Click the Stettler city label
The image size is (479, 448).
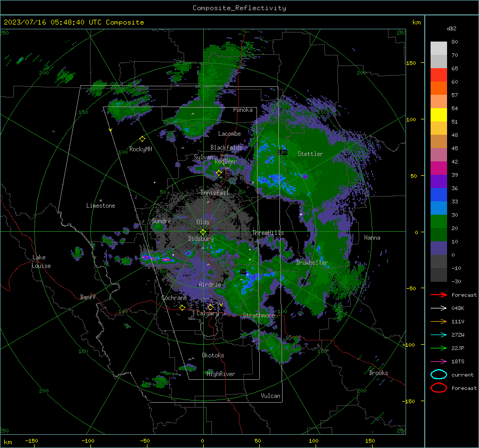pos(310,154)
